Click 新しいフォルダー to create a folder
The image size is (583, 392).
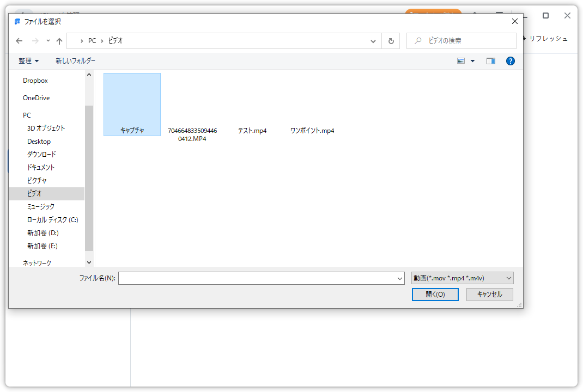click(75, 61)
